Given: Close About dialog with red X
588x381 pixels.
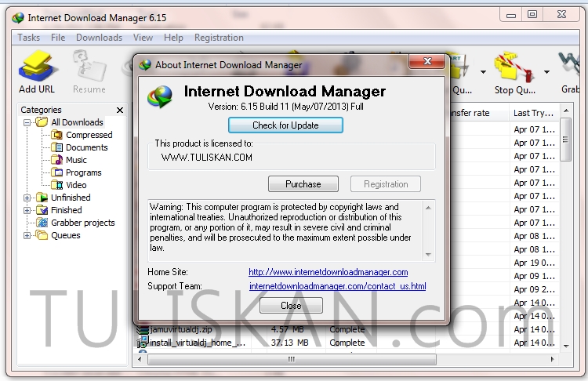Looking at the screenshot, I should tap(427, 61).
